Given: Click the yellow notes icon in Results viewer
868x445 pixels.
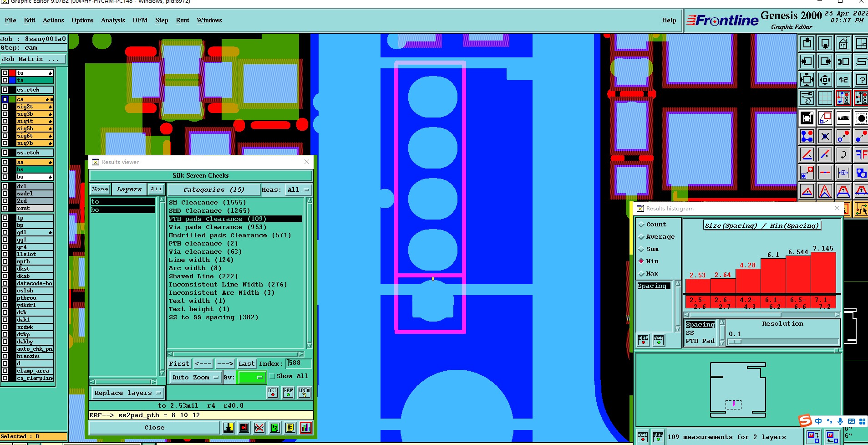Looking at the screenshot, I should (x=290, y=428).
